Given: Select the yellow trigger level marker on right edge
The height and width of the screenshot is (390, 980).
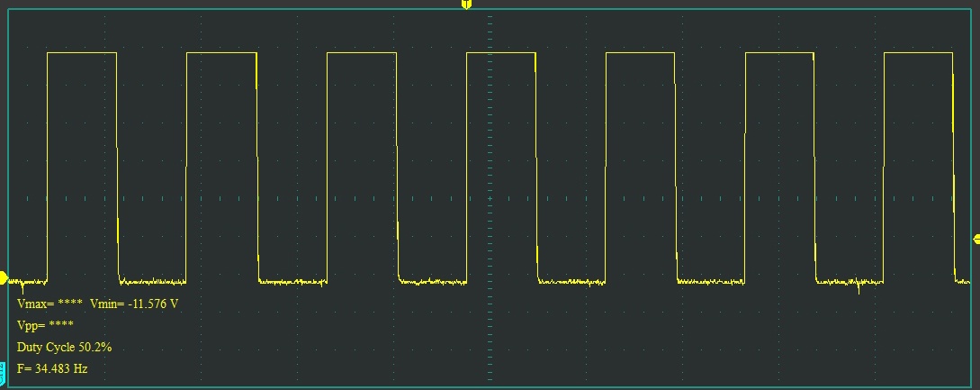Looking at the screenshot, I should [976, 239].
